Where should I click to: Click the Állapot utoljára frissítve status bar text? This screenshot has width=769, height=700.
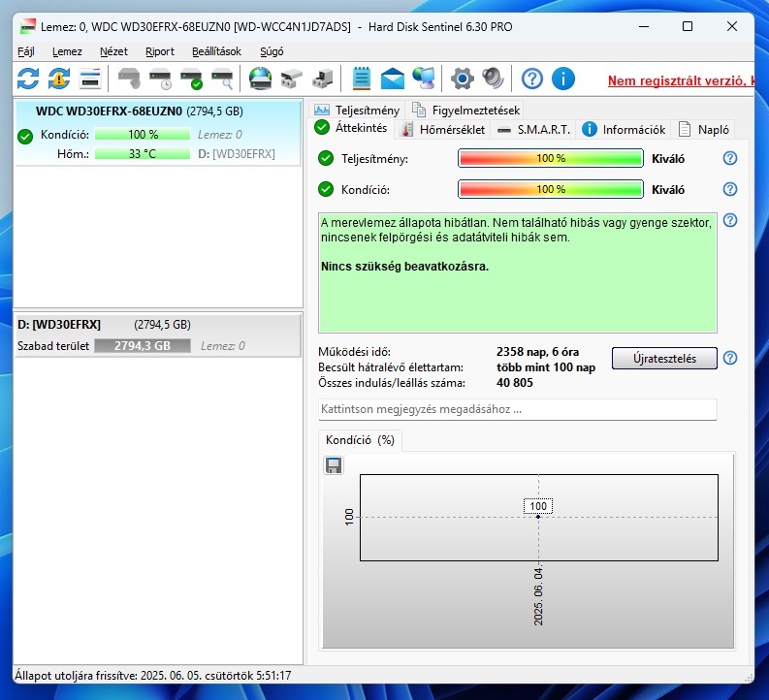pos(152,676)
